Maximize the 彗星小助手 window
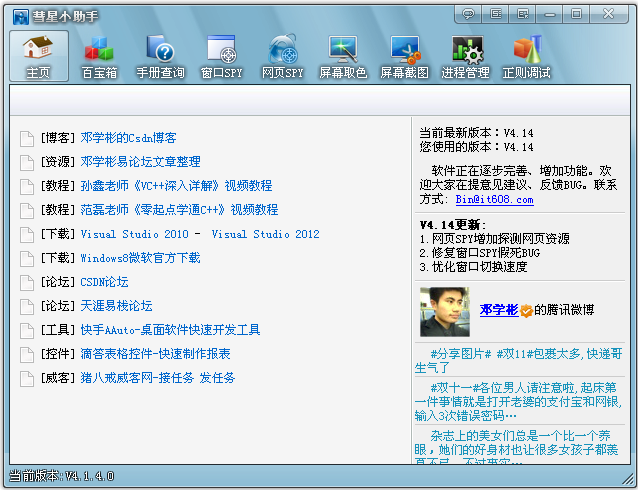 tap(576, 14)
